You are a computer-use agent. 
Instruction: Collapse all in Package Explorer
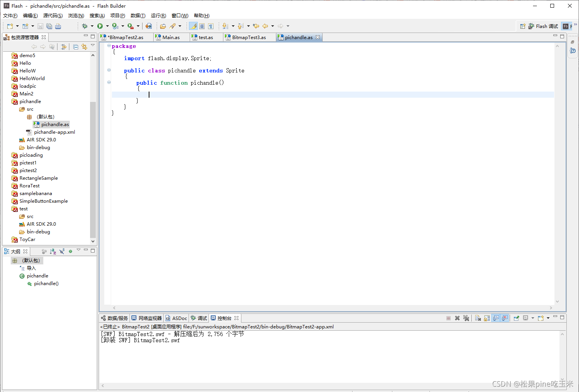pos(75,47)
